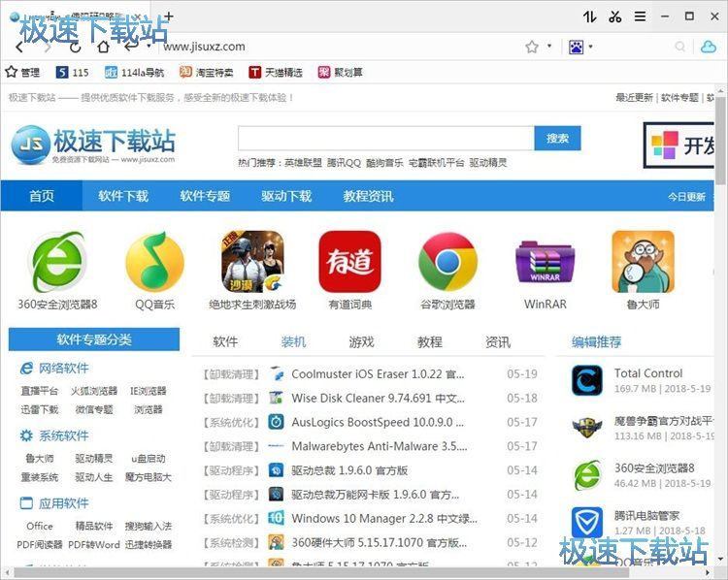
Task: Select the 游戏 tab in the list
Action: point(361,341)
